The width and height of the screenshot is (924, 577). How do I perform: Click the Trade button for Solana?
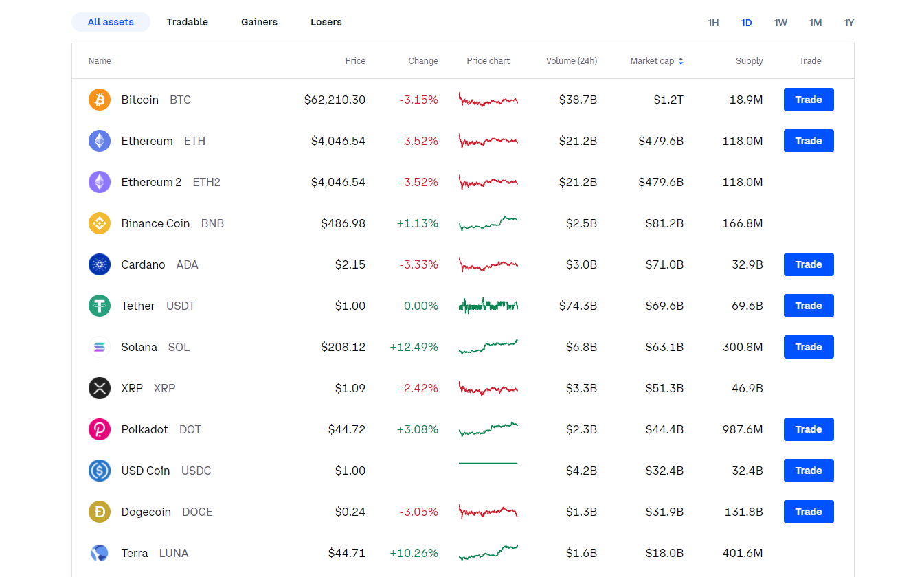click(x=809, y=347)
